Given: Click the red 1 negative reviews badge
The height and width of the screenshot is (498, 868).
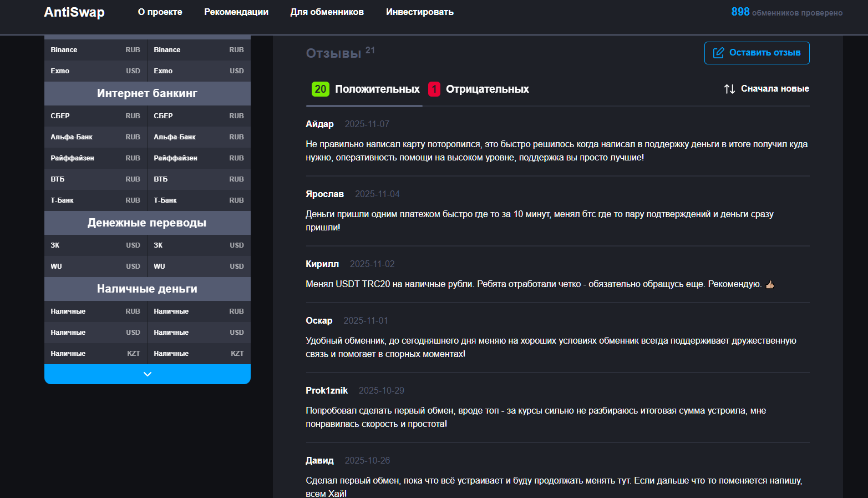Looking at the screenshot, I should pos(434,89).
